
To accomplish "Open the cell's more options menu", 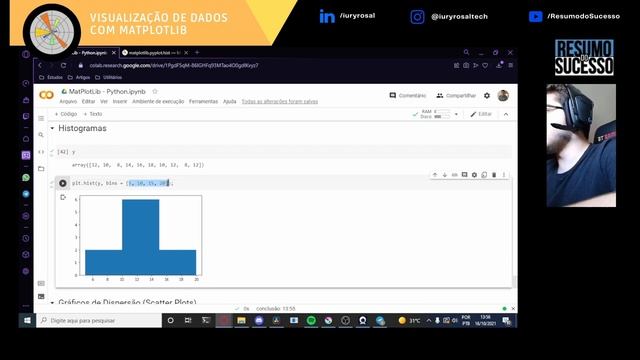I will pos(504,175).
